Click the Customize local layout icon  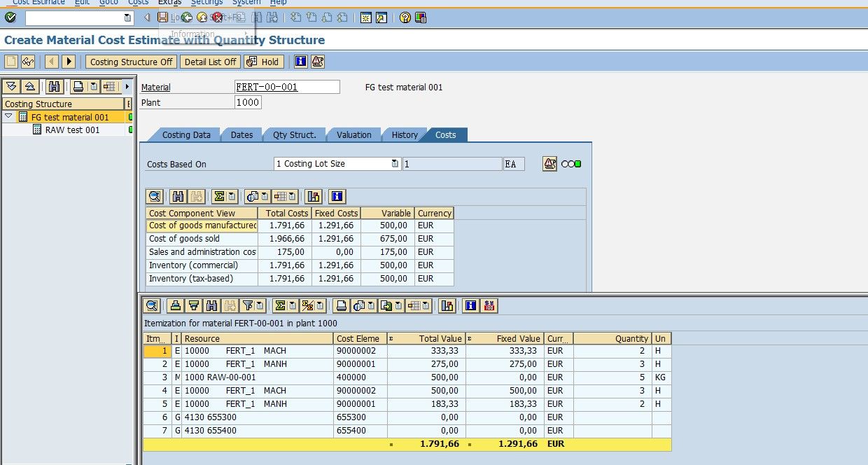(421, 18)
